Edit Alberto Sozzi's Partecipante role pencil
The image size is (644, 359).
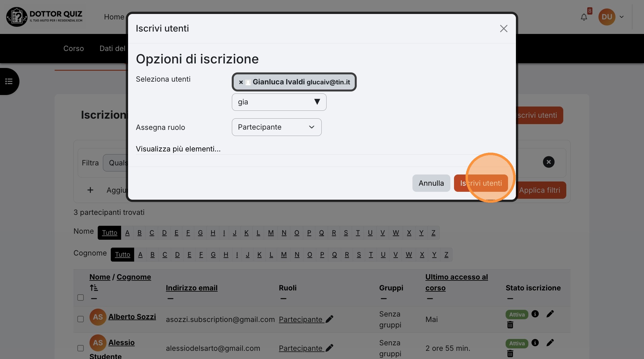click(x=329, y=319)
